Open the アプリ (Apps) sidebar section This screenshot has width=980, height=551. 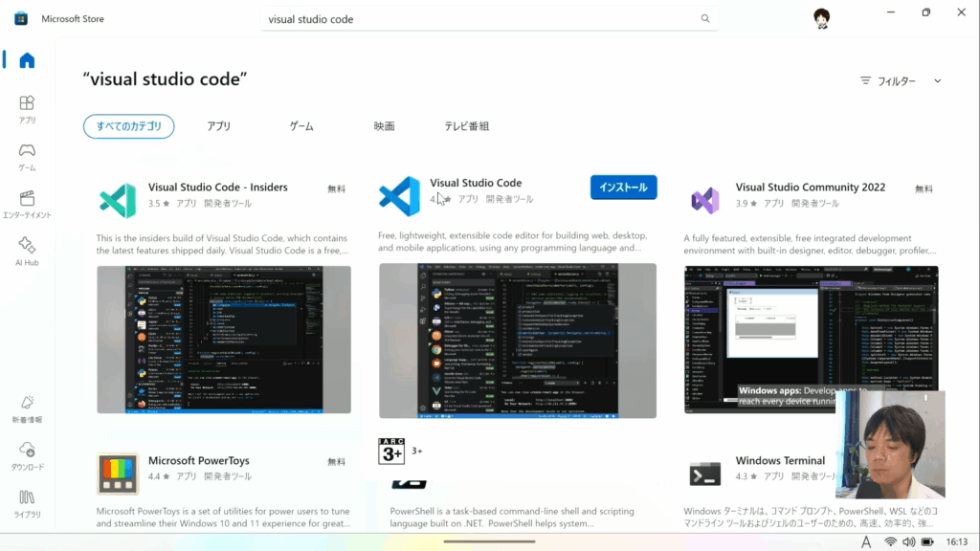pos(27,109)
